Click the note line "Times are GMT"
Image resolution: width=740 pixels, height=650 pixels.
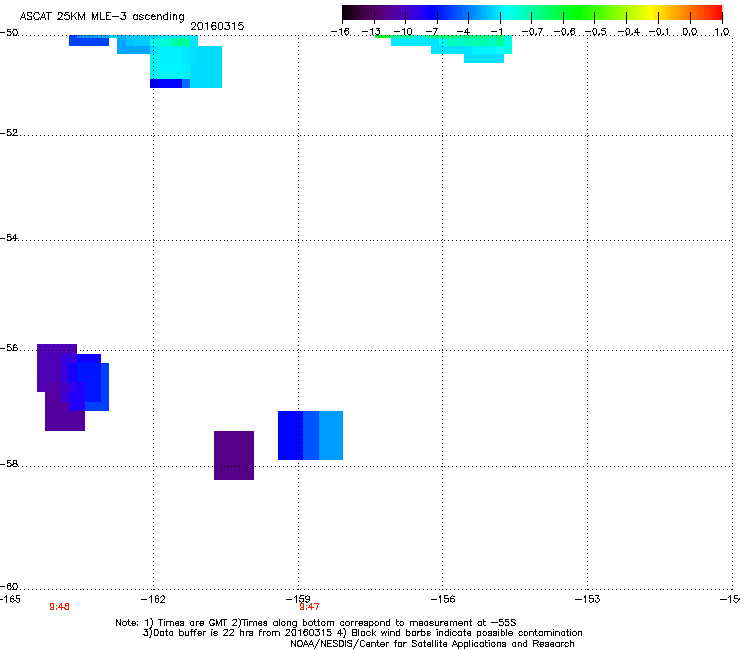pyautogui.click(x=194, y=623)
